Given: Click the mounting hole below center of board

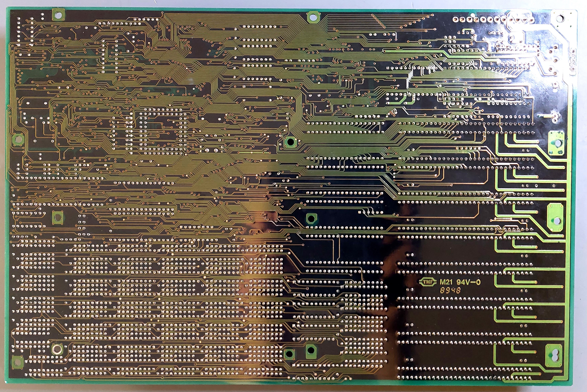Looking at the screenshot, I should pyautogui.click(x=311, y=219).
